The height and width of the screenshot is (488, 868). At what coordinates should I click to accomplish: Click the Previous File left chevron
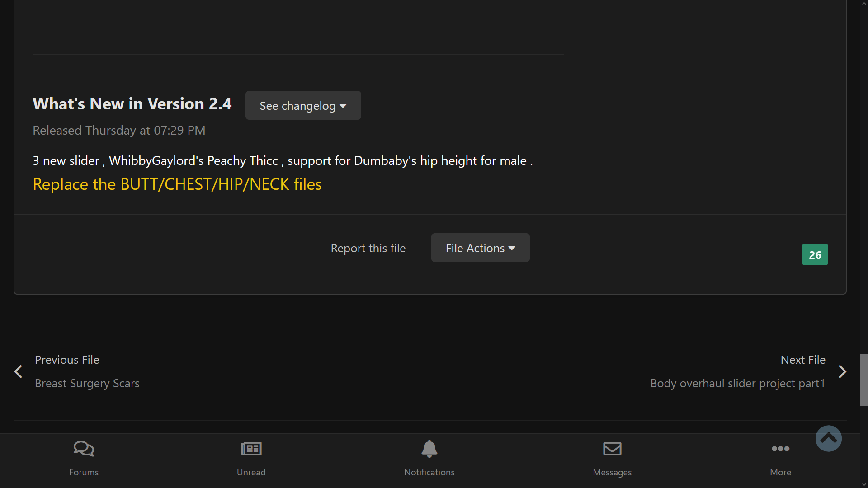pyautogui.click(x=18, y=371)
